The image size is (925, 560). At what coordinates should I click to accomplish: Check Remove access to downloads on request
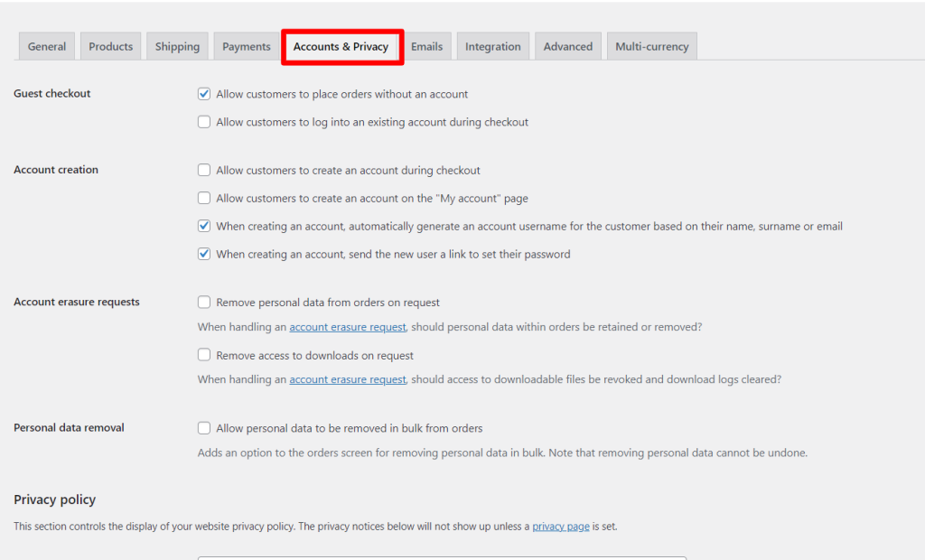pos(204,355)
